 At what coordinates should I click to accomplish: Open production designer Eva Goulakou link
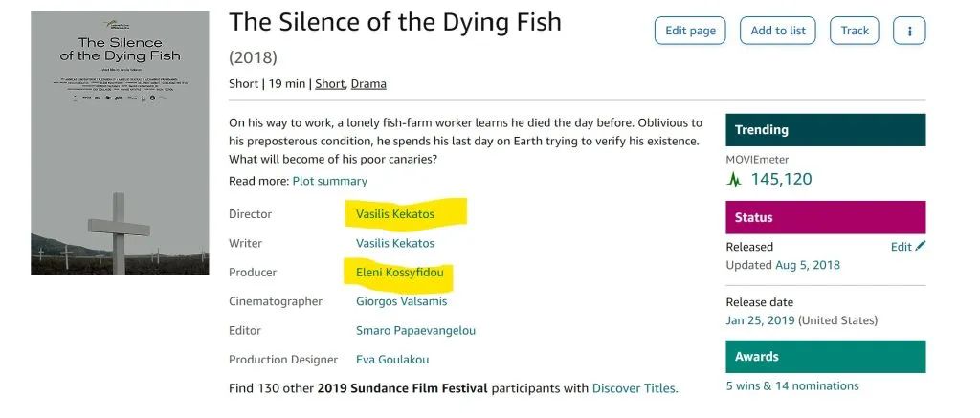392,360
